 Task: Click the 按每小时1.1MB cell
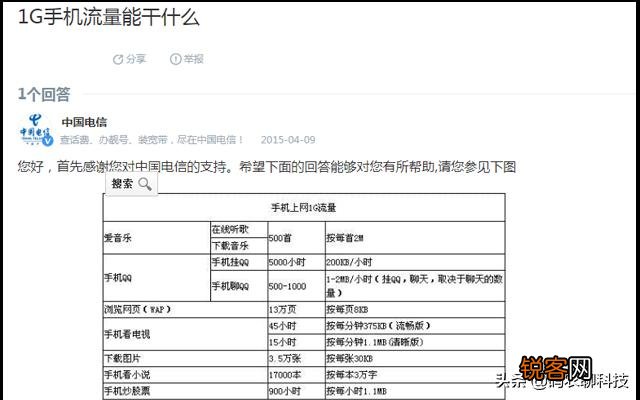click(x=415, y=391)
